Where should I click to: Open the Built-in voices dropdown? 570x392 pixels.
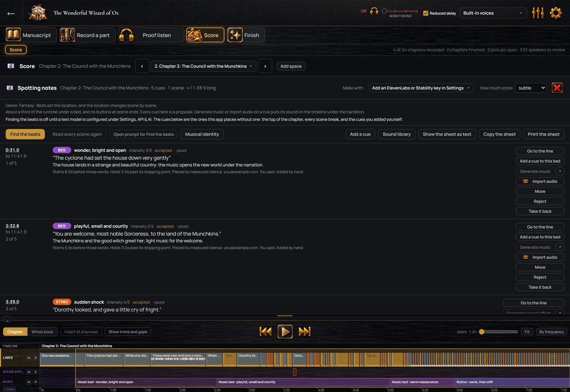click(x=493, y=13)
